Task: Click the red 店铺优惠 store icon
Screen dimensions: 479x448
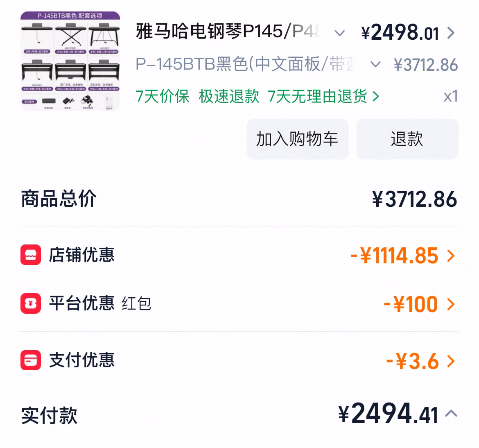Action: click(x=31, y=255)
